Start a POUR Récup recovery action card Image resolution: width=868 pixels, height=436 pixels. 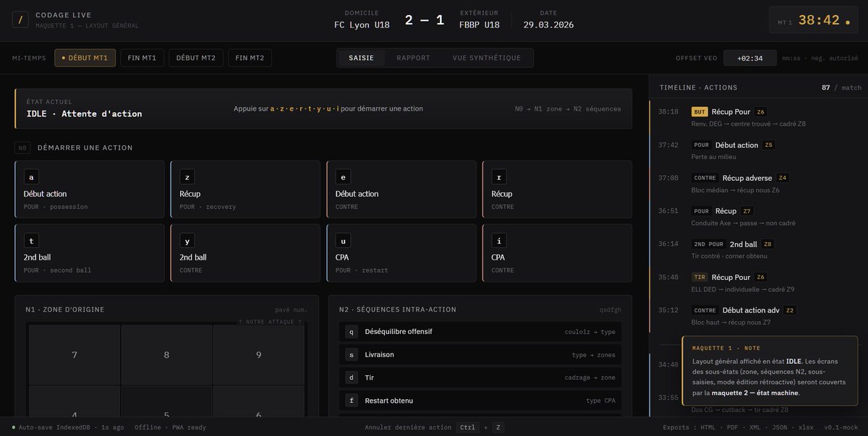click(x=245, y=189)
